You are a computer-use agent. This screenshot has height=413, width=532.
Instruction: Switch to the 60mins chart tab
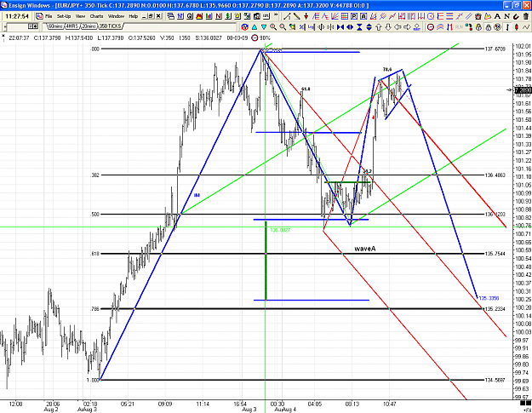click(55, 26)
